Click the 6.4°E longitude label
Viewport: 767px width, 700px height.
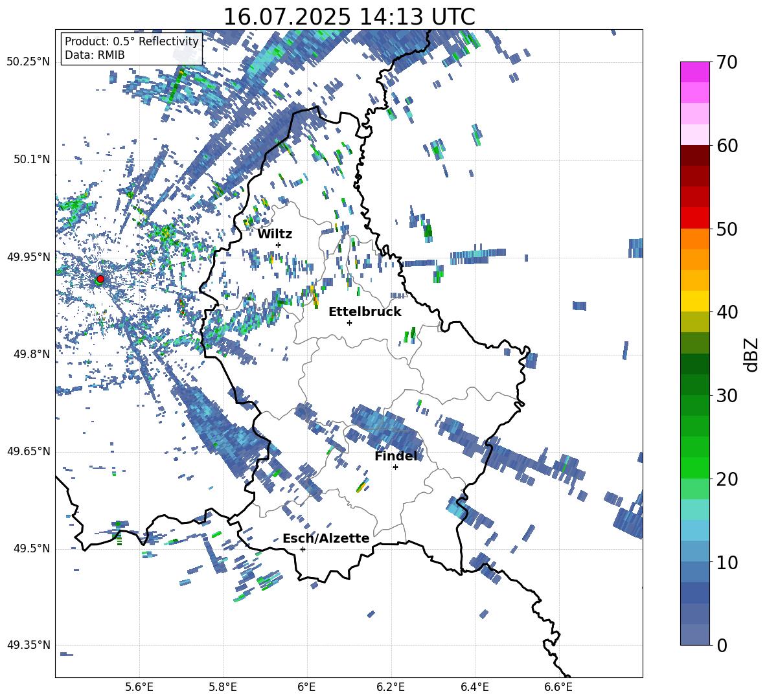click(x=474, y=687)
